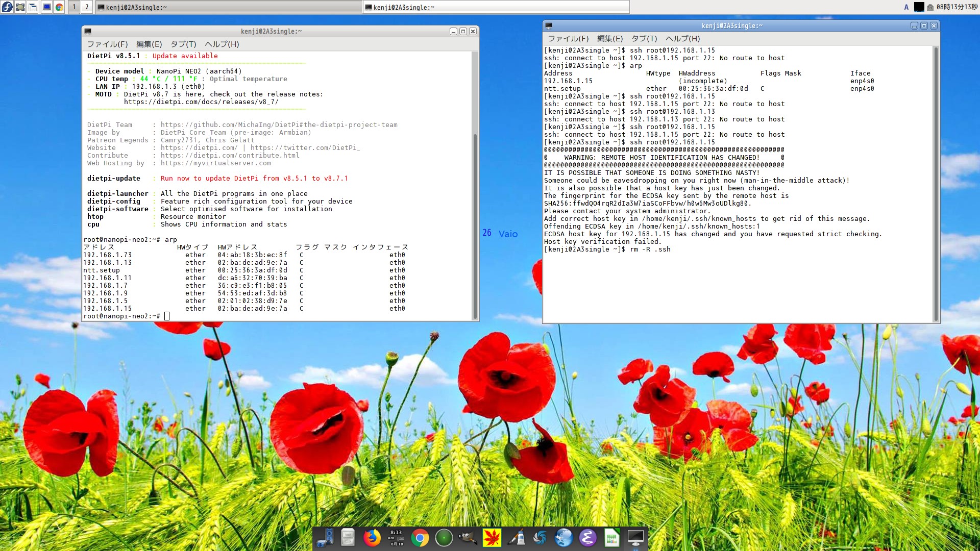This screenshot has width=980, height=551.
Task: Open the globe browser icon in dock
Action: tap(563, 538)
